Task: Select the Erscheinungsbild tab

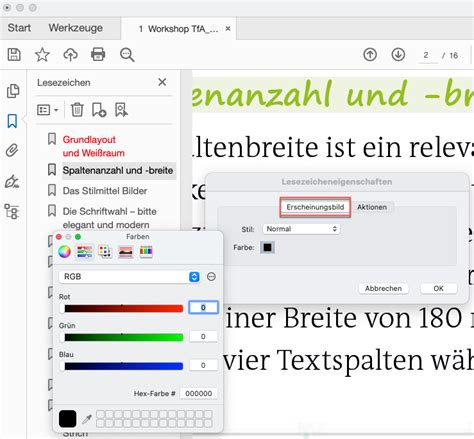Action: tap(315, 207)
